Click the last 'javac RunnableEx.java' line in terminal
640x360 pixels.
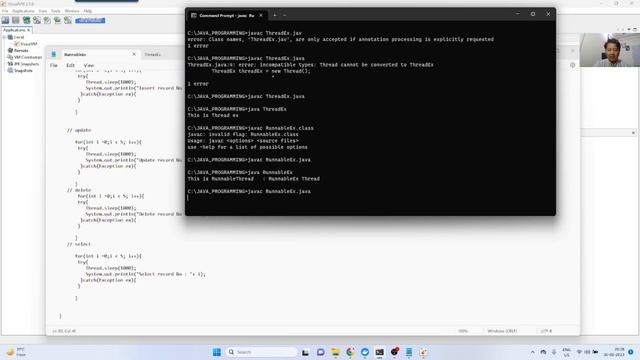tap(249, 191)
